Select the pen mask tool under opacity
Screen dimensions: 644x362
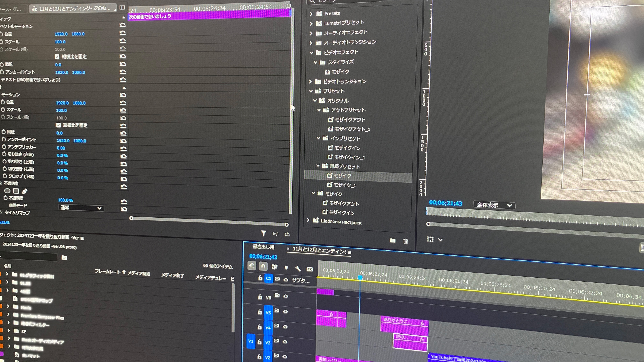(x=24, y=191)
